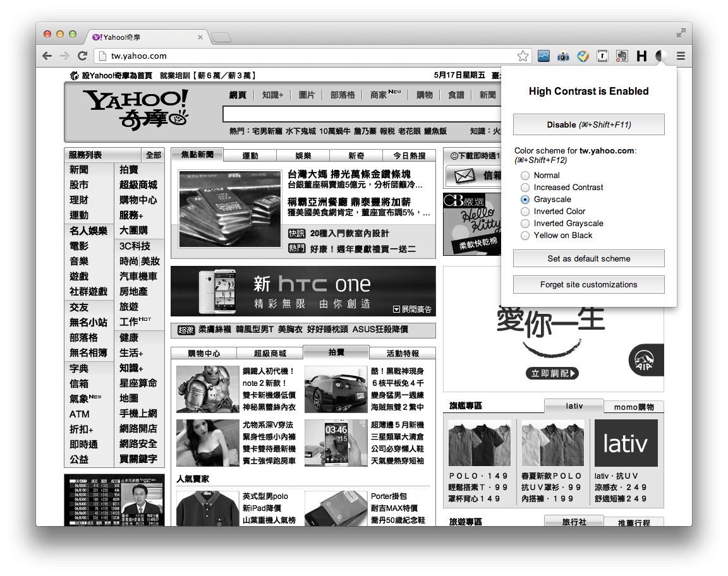Open the 拍賣 shopping tab

pos(336,352)
